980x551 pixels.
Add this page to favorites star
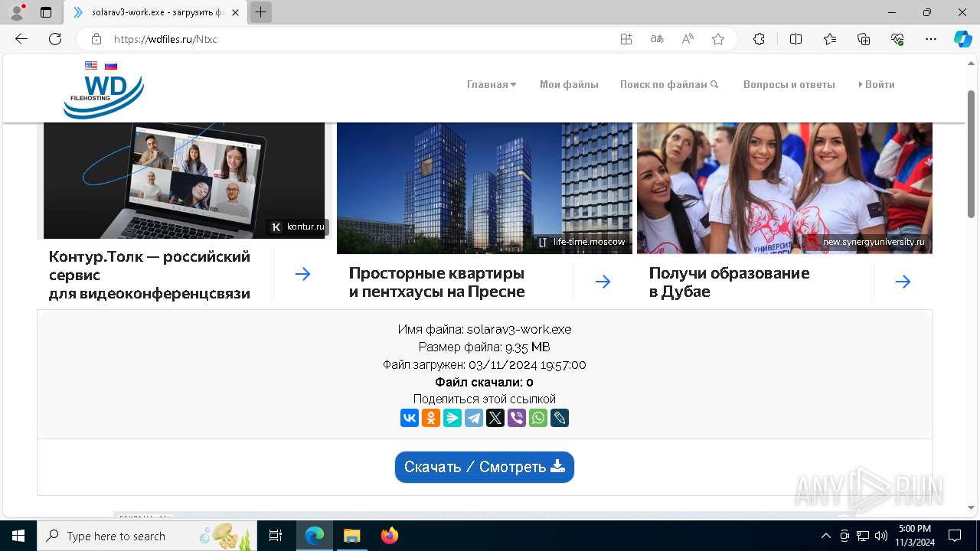coord(718,39)
